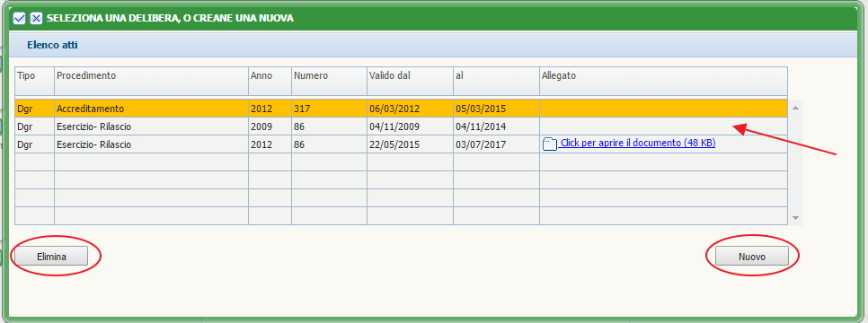This screenshot has height=323, width=868.
Task: Click date 03/07/2017 cell
Action: [496, 144]
